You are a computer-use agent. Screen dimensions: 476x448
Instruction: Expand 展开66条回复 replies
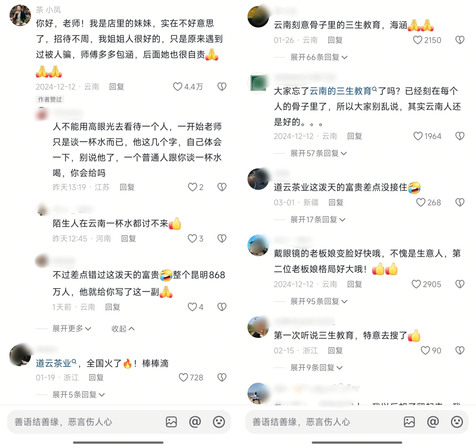tap(319, 57)
